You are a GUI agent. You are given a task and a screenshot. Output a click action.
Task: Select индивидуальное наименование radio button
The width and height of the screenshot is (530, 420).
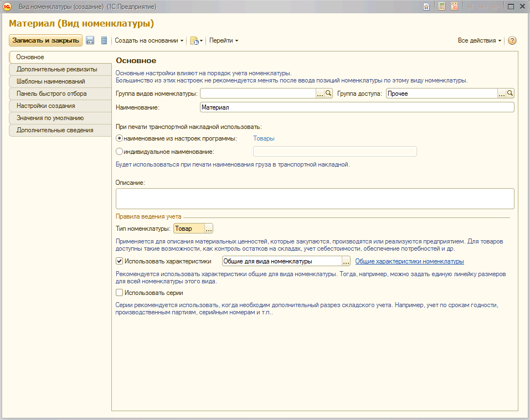click(x=119, y=152)
